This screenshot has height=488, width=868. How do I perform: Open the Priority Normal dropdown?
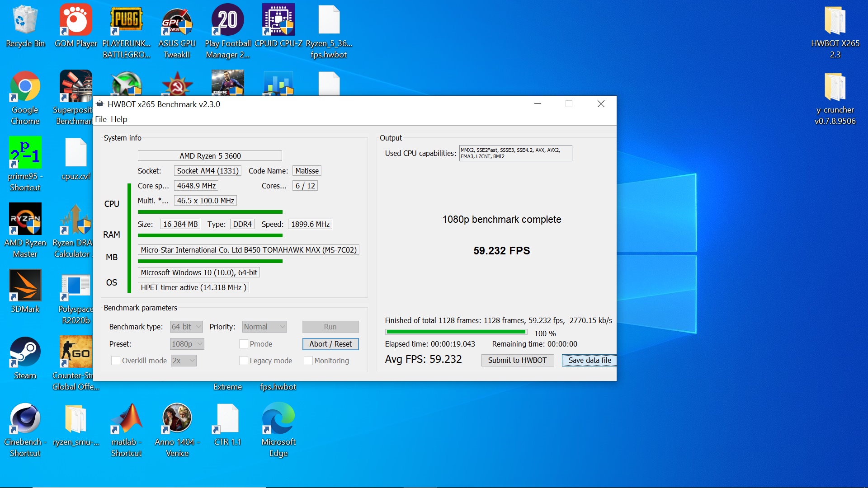[265, 327]
